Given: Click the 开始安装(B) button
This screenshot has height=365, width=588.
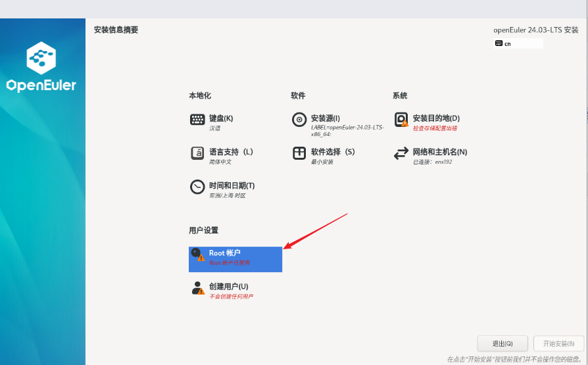Looking at the screenshot, I should pos(559,343).
